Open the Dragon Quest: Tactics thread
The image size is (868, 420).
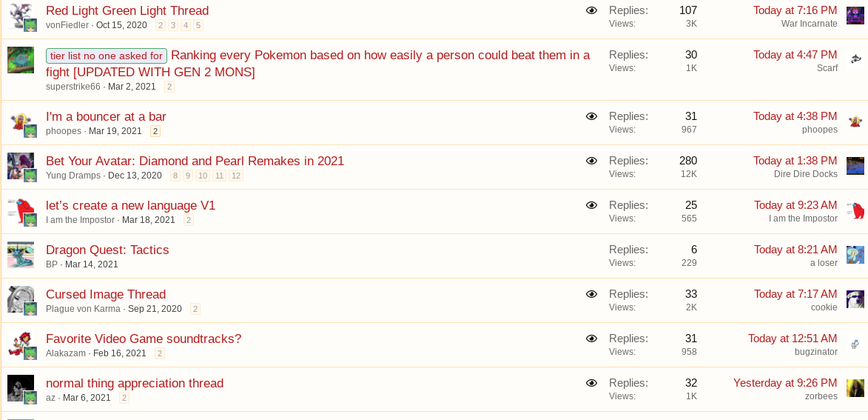click(107, 250)
